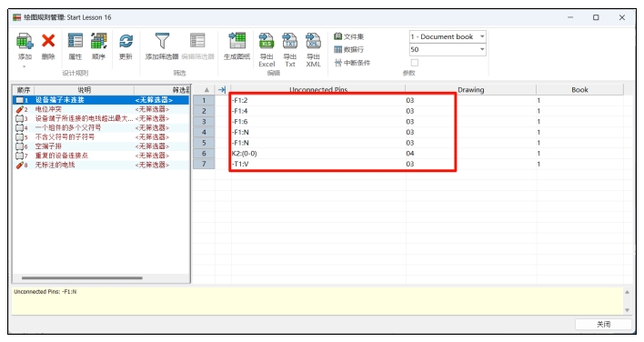Click the window icon in title bar

coord(17,17)
